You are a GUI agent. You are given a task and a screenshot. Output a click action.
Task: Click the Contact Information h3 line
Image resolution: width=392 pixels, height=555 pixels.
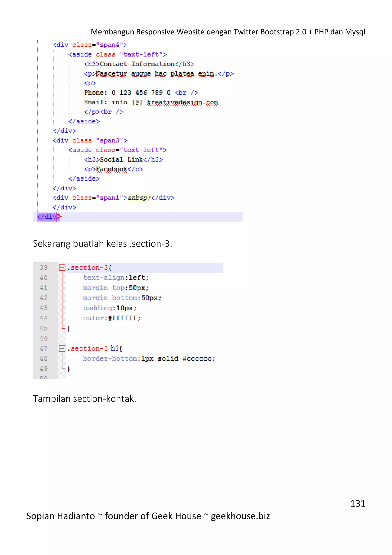tap(139, 64)
